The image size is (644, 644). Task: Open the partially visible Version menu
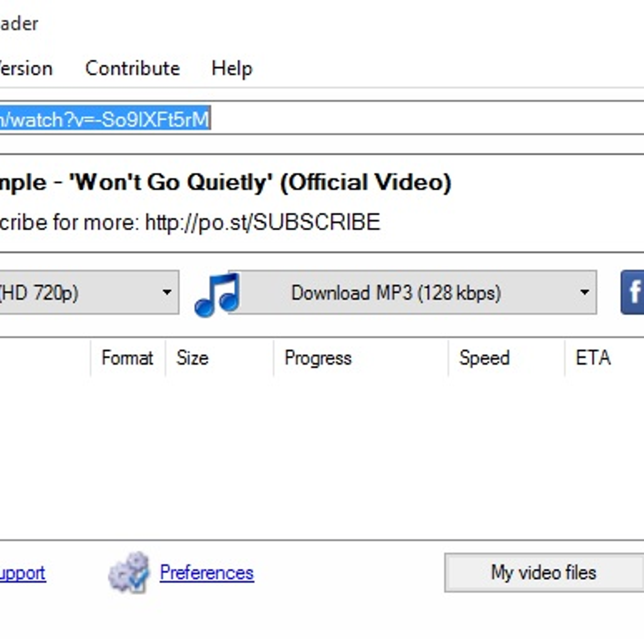pos(26,68)
